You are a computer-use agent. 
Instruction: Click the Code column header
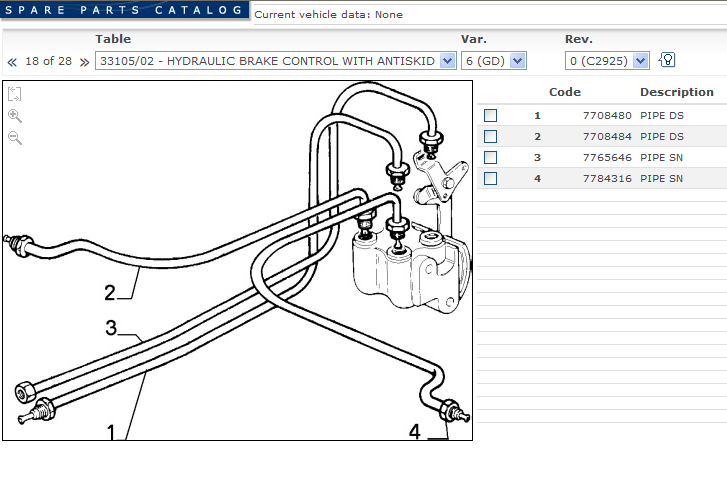(565, 92)
